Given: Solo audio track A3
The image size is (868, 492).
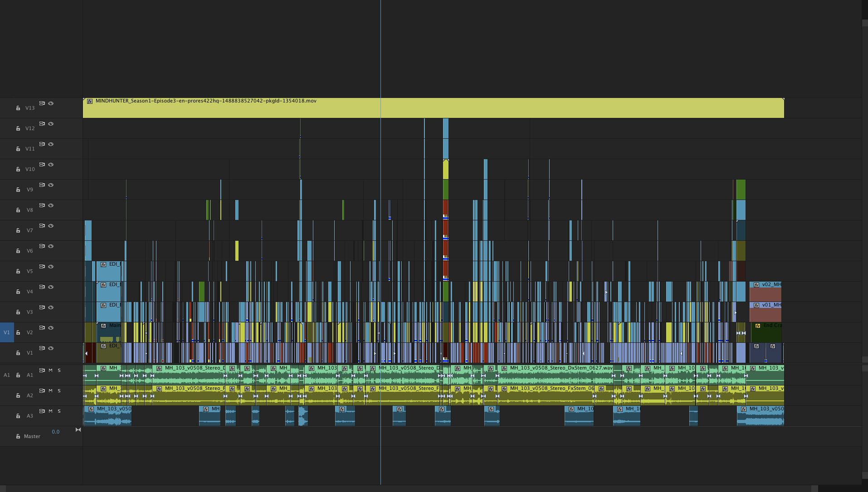Looking at the screenshot, I should [x=59, y=411].
